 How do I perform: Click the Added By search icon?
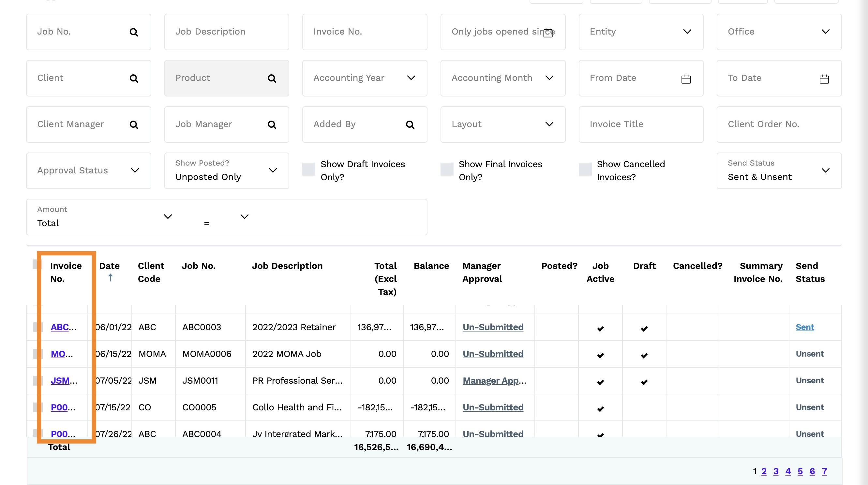tap(410, 125)
